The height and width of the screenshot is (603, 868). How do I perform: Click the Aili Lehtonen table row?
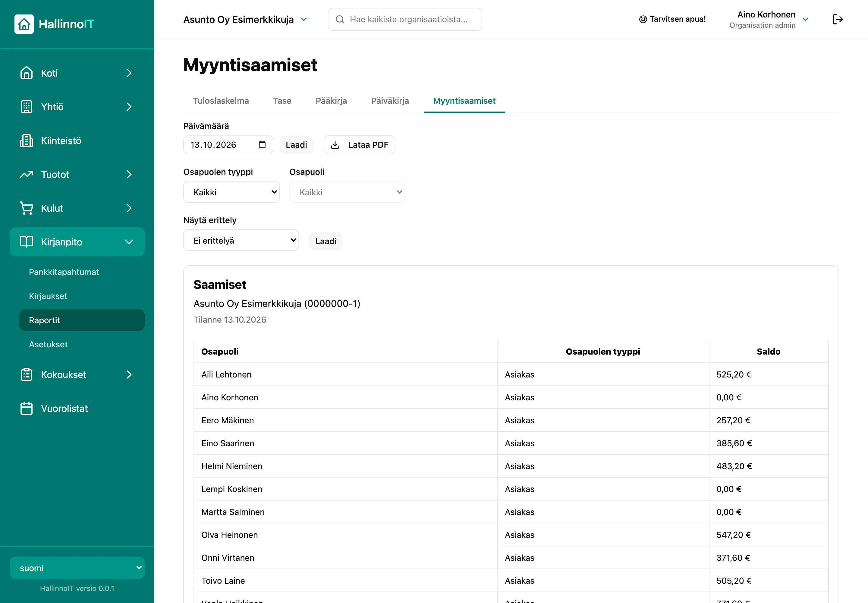511,374
